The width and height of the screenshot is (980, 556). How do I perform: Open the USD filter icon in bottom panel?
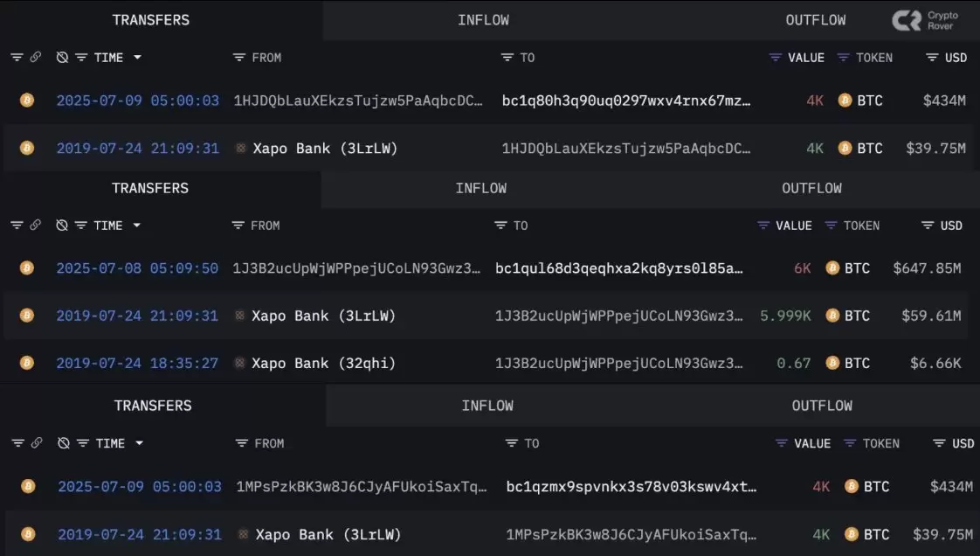pos(939,443)
